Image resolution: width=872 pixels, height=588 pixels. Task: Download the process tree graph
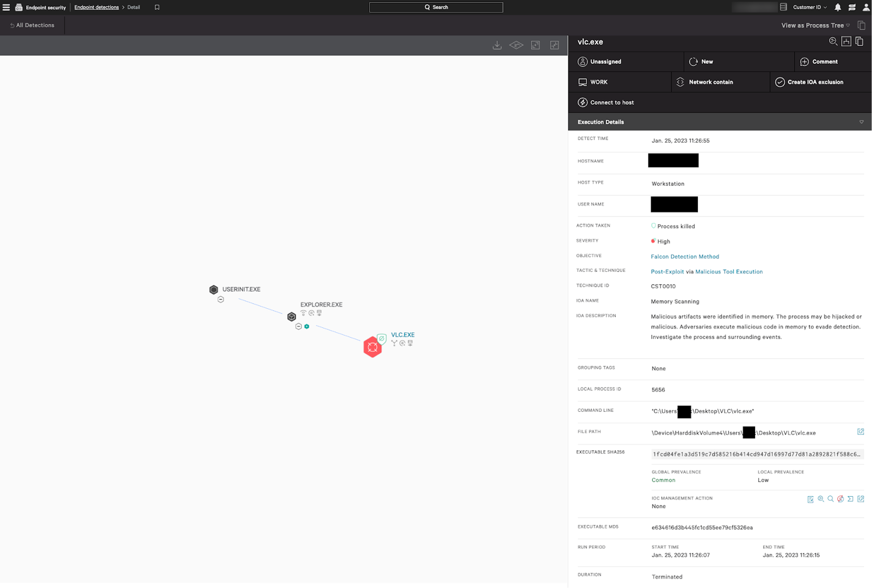coord(497,45)
